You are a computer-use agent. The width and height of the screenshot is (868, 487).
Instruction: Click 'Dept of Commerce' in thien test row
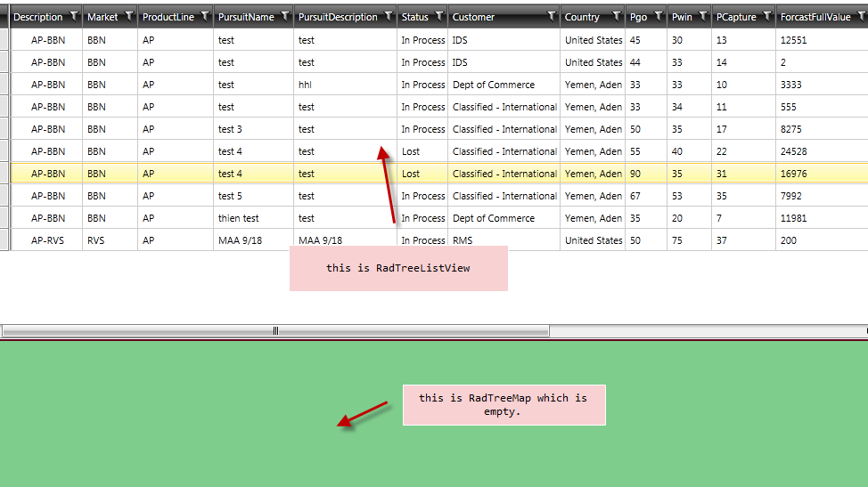click(x=493, y=218)
